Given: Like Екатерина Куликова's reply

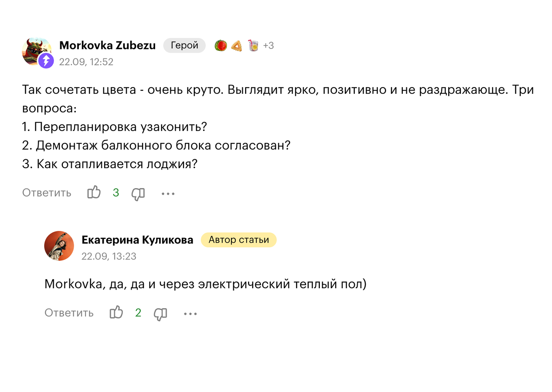Looking at the screenshot, I should (x=116, y=313).
